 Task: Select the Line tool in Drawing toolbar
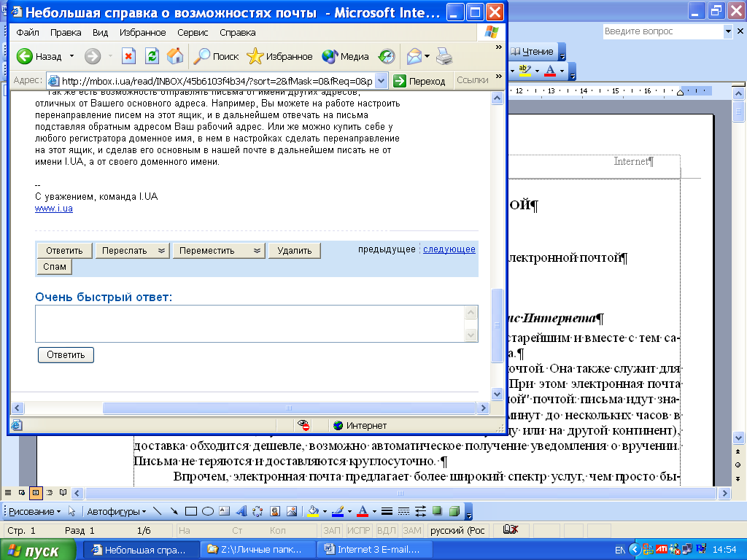click(x=158, y=511)
